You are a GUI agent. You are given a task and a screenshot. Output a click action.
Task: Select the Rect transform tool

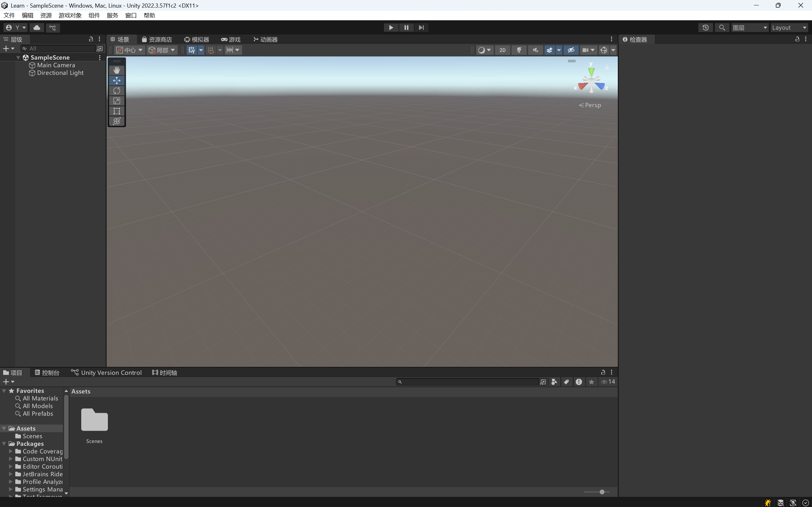116,111
